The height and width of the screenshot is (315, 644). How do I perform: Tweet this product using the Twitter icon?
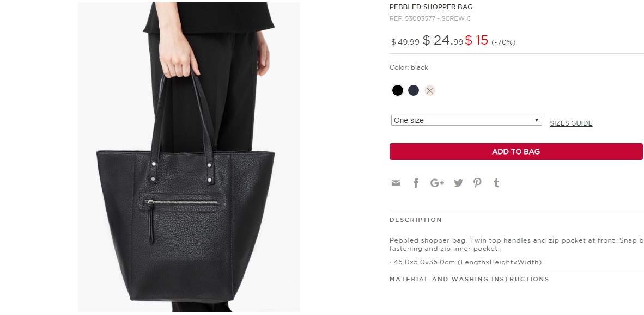[458, 183]
